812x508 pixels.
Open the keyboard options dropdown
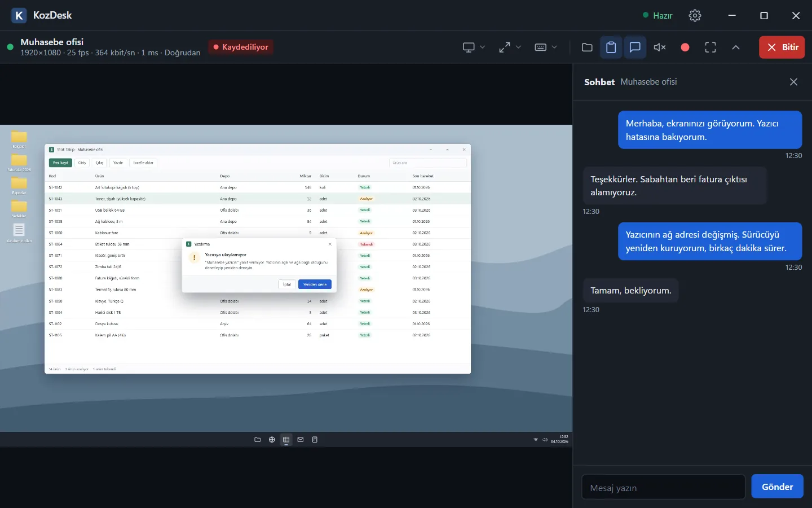coord(546,47)
